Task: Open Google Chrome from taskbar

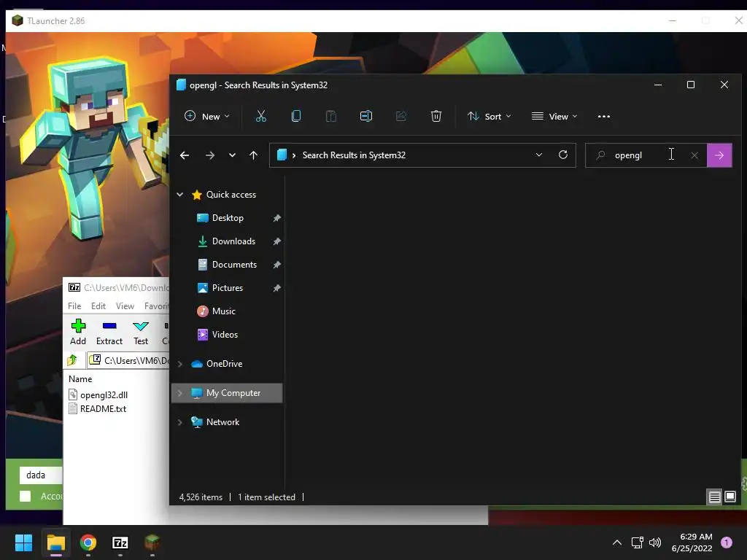Action: click(x=88, y=542)
